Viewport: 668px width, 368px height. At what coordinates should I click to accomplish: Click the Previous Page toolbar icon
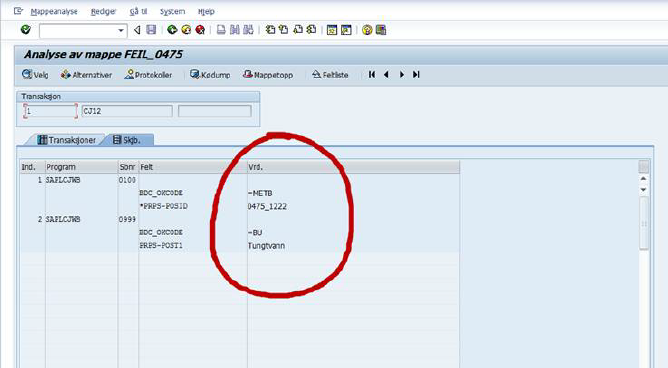pos(283,30)
